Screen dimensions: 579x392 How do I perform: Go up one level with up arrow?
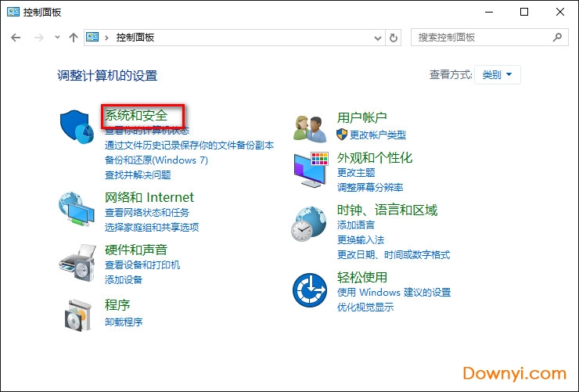[x=74, y=37]
